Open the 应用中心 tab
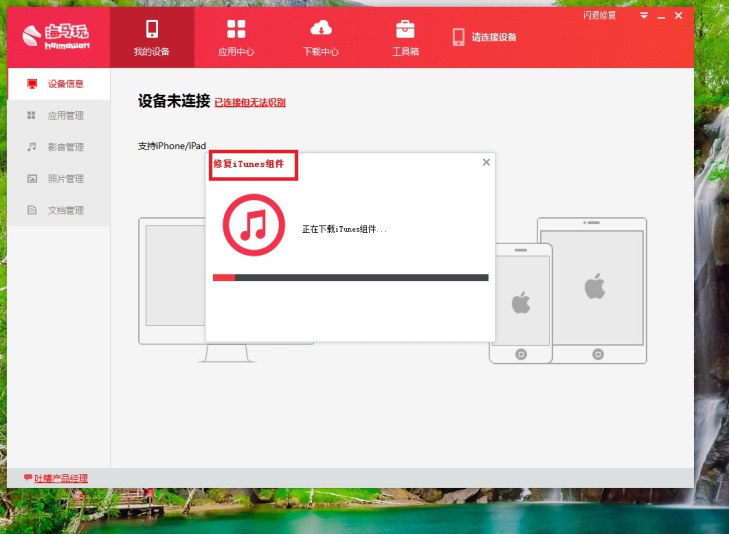 pos(236,38)
